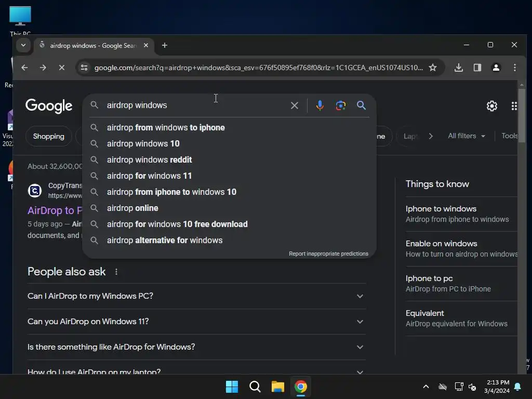Open AirDrop to PC result link
532x399 pixels.
pos(55,210)
